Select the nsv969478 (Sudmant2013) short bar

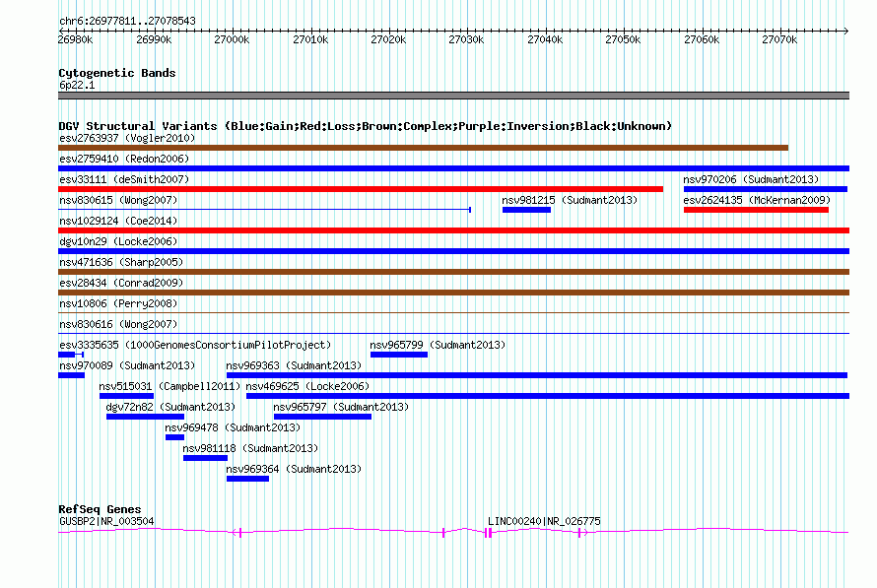pos(174,437)
